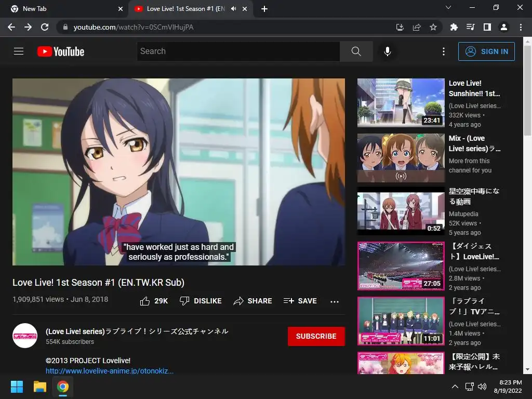Viewport: 532px width, 399px height.
Task: Open Love Live! Sunshine!! 1st thumbnail
Action: [x=401, y=103]
